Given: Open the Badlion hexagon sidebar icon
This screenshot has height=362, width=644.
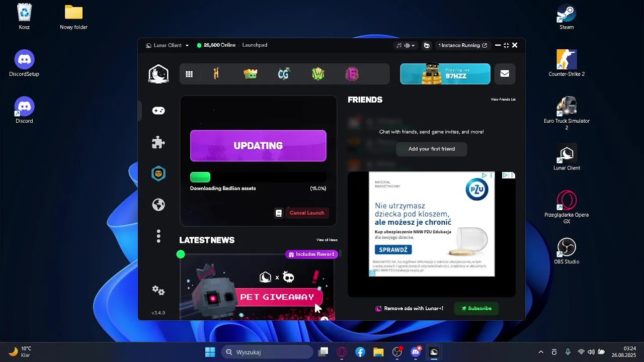Looking at the screenshot, I should pos(158,173).
